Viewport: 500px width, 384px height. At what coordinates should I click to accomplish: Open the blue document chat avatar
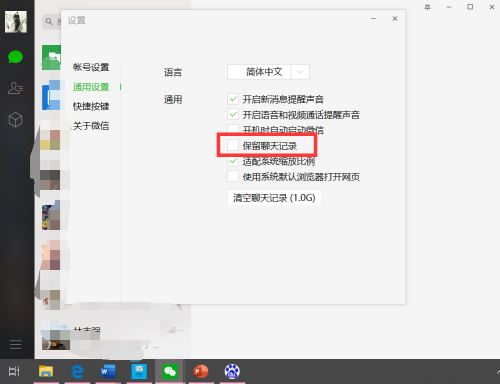(x=51, y=95)
